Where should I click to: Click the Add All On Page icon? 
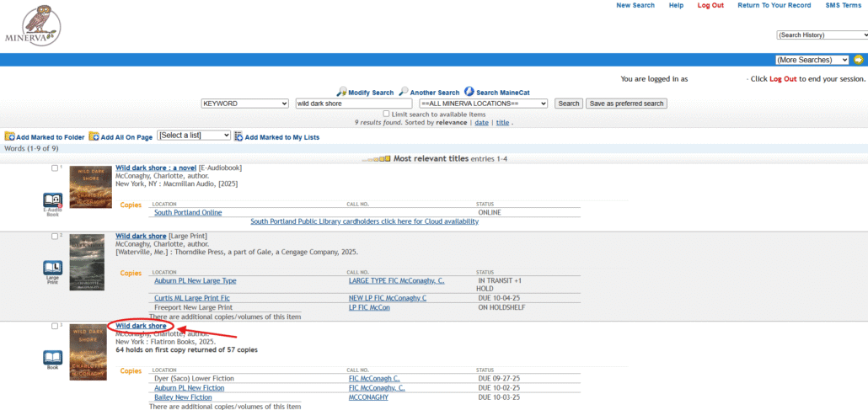click(94, 136)
